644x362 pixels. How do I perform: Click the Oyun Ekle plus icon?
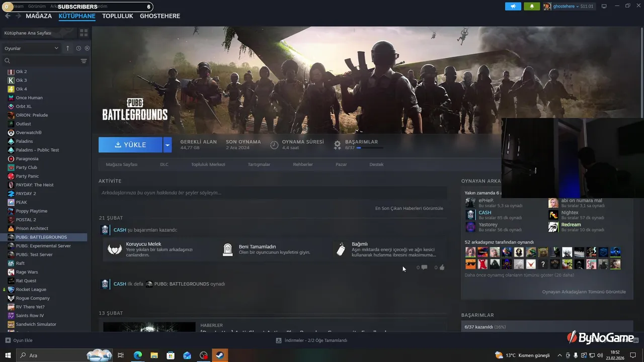[8, 340]
